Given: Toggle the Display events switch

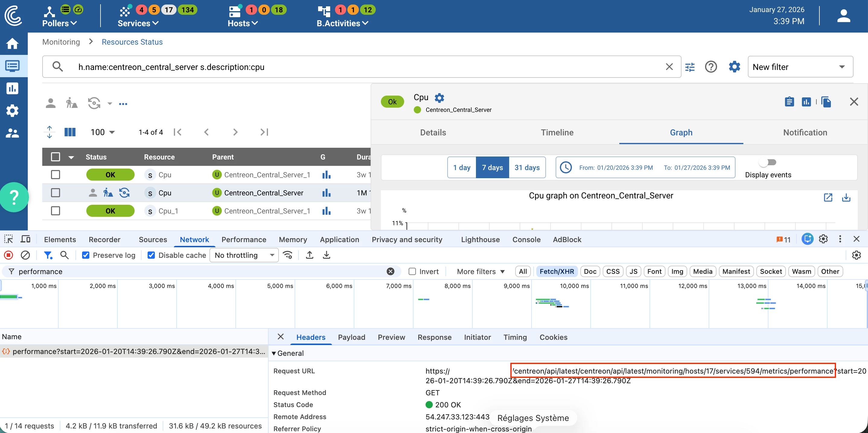Looking at the screenshot, I should click(767, 162).
